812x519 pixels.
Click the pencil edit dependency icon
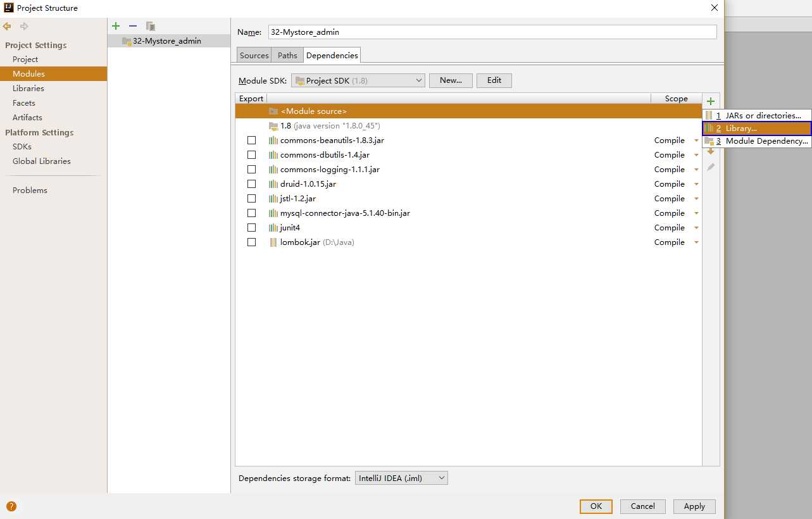point(711,167)
